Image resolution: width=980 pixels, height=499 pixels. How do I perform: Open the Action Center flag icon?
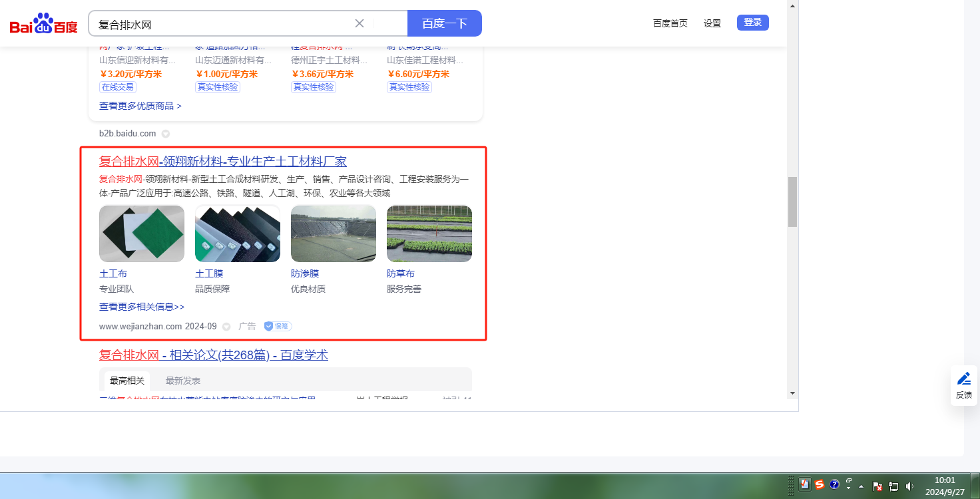pos(877,486)
